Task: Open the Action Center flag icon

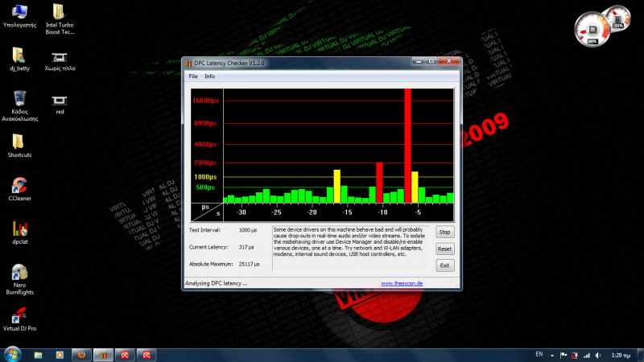Action: tap(563, 356)
